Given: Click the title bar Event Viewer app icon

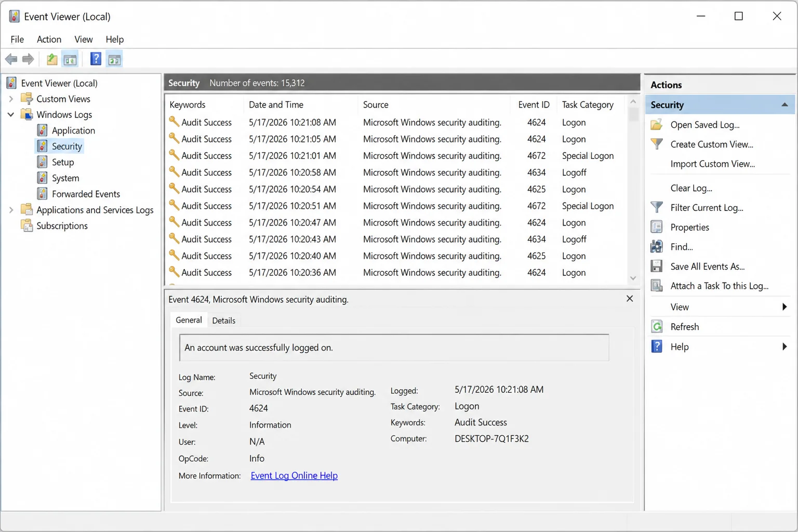Looking at the screenshot, I should click(x=14, y=17).
